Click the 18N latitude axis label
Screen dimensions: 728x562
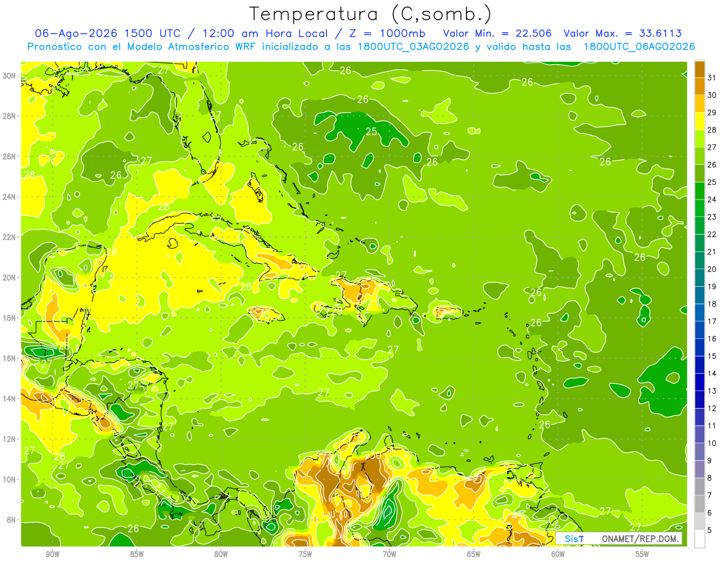pos(9,318)
